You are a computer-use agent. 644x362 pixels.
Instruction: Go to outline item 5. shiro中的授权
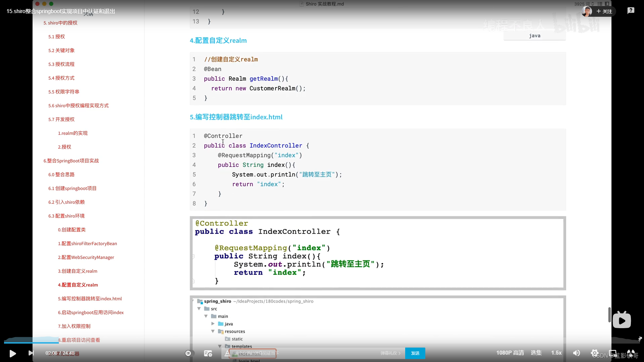click(60, 23)
